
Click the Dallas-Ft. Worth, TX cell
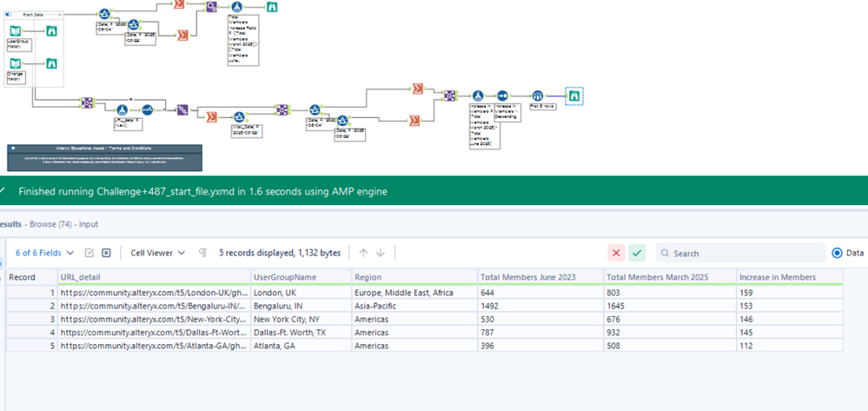[x=301, y=332]
